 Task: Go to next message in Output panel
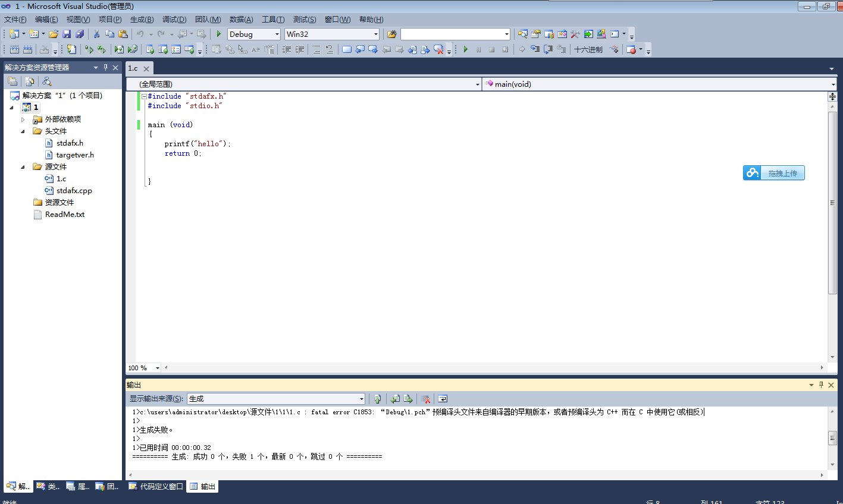coord(408,399)
